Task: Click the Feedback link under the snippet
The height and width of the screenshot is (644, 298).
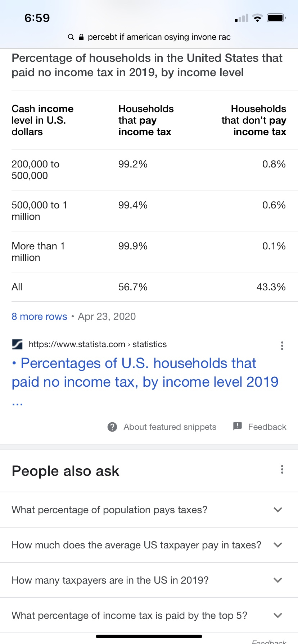Action: point(267,427)
